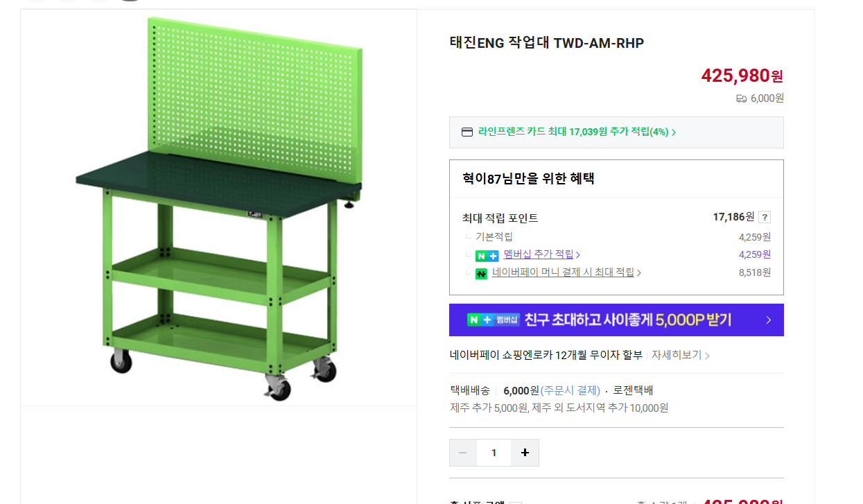Screen dimensions: 863x504
Task: Click the 라인프렌즈 카드 추가 적립 text link
Action: coord(573,132)
